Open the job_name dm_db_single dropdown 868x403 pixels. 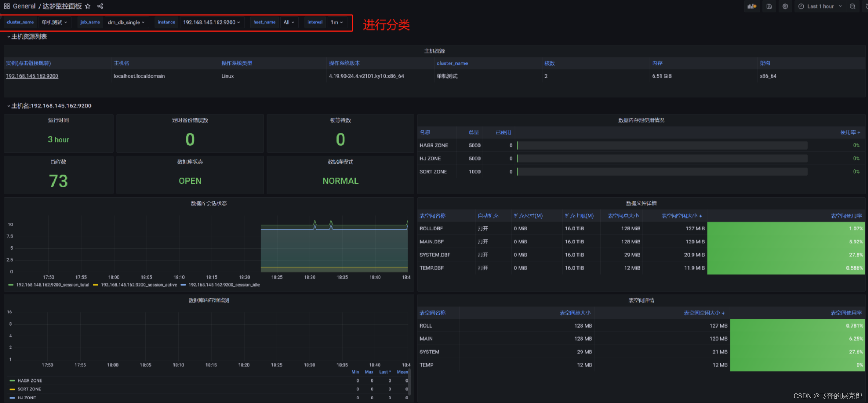(x=126, y=22)
